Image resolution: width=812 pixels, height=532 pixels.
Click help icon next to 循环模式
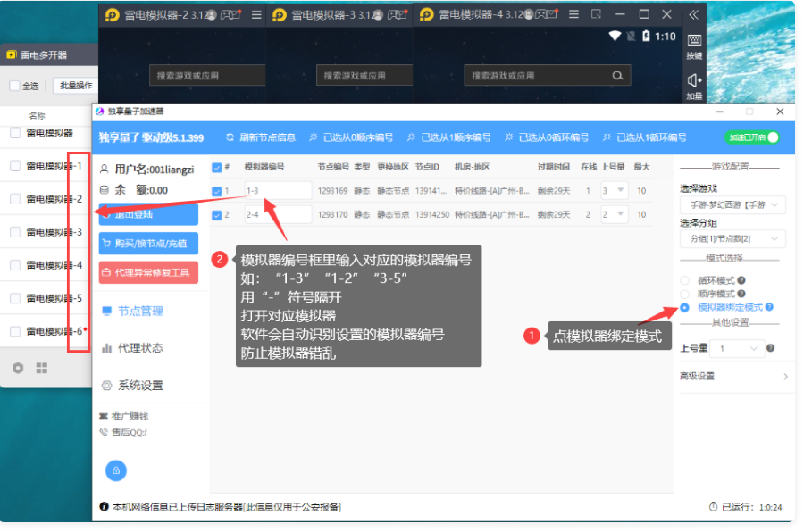point(741,280)
